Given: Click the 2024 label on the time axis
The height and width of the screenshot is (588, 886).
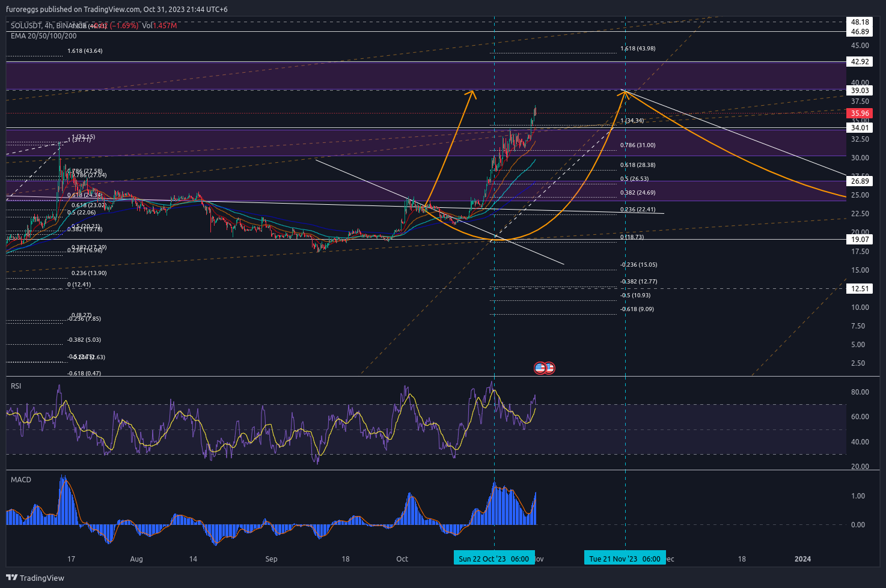Looking at the screenshot, I should (x=802, y=559).
